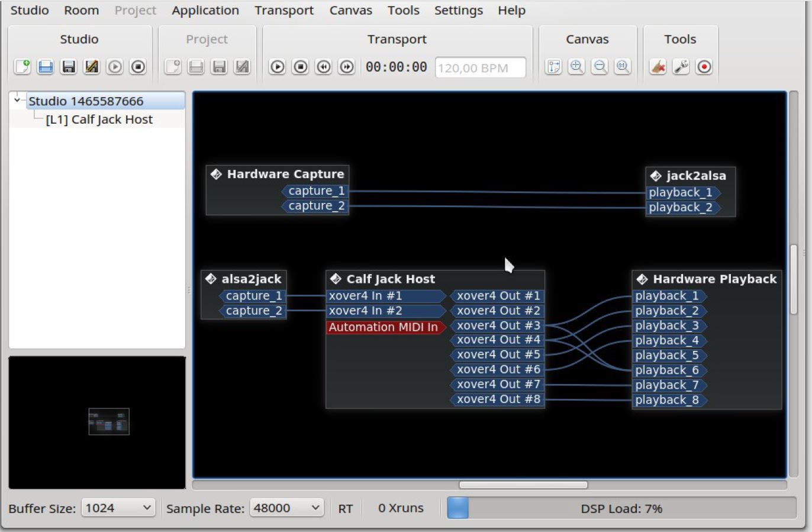Reset canvas zoom to 100%

623,67
